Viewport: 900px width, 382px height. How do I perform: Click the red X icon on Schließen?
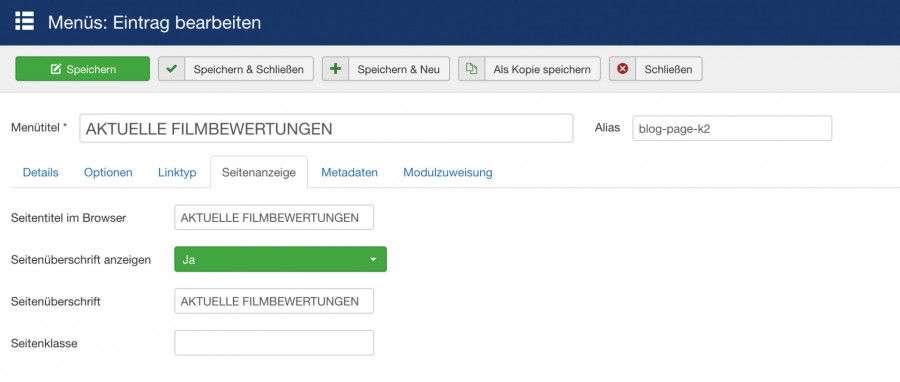(622, 69)
